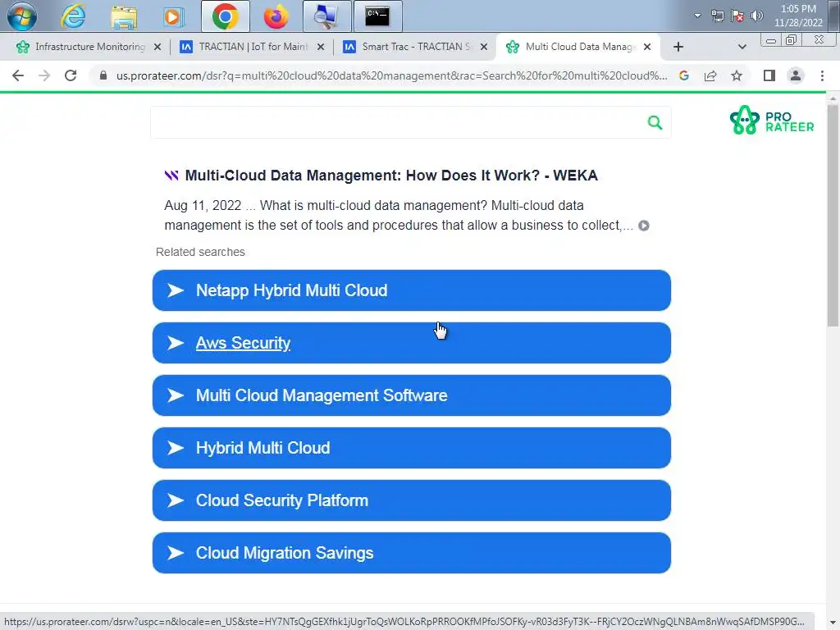Close the TRACTIAN IoT for Maint tab
The image size is (840, 630).
click(x=321, y=47)
